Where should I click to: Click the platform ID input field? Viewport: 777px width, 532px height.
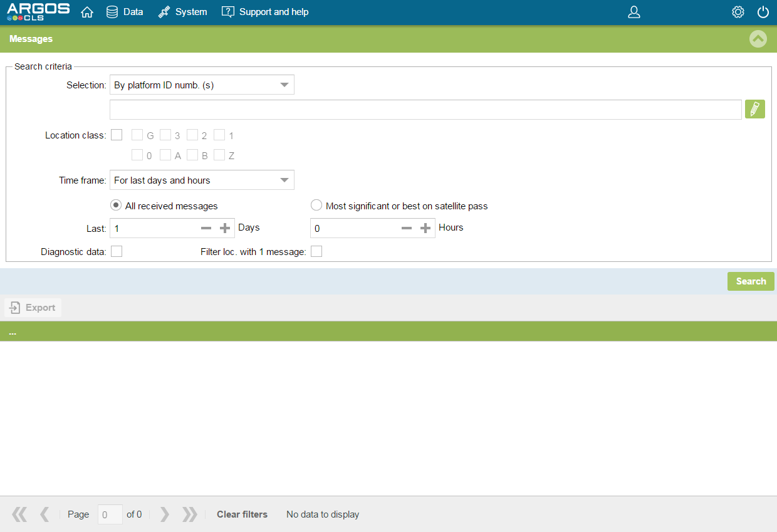click(x=425, y=109)
